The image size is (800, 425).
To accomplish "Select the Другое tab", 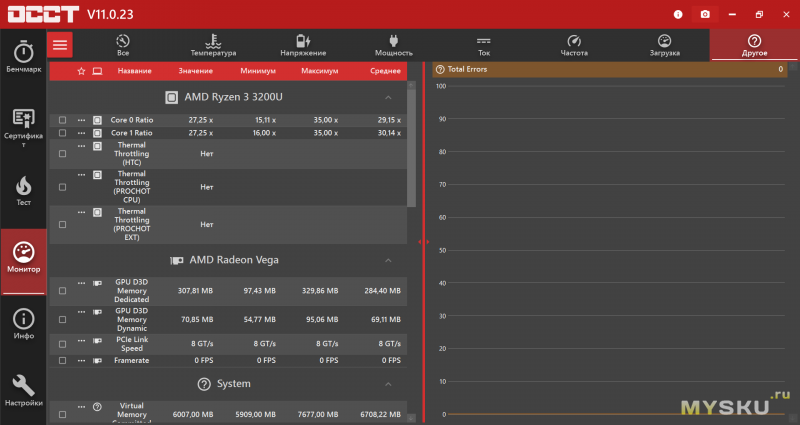I will coord(755,45).
